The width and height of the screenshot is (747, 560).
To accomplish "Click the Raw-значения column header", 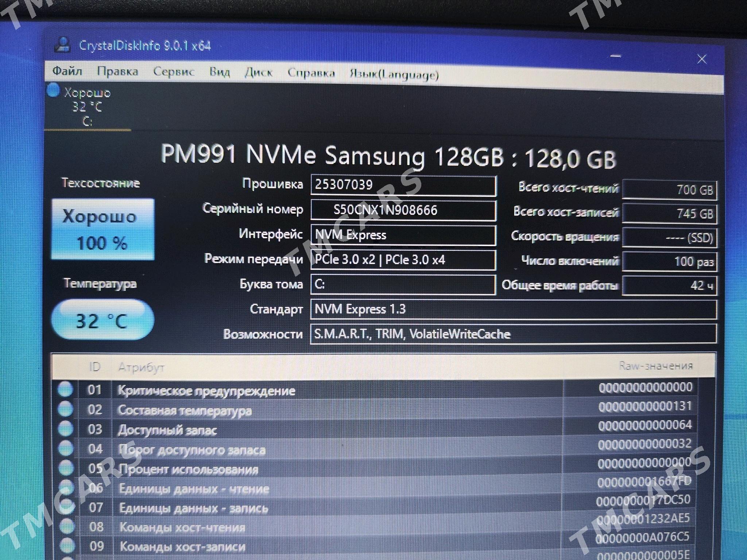I will 655,366.
